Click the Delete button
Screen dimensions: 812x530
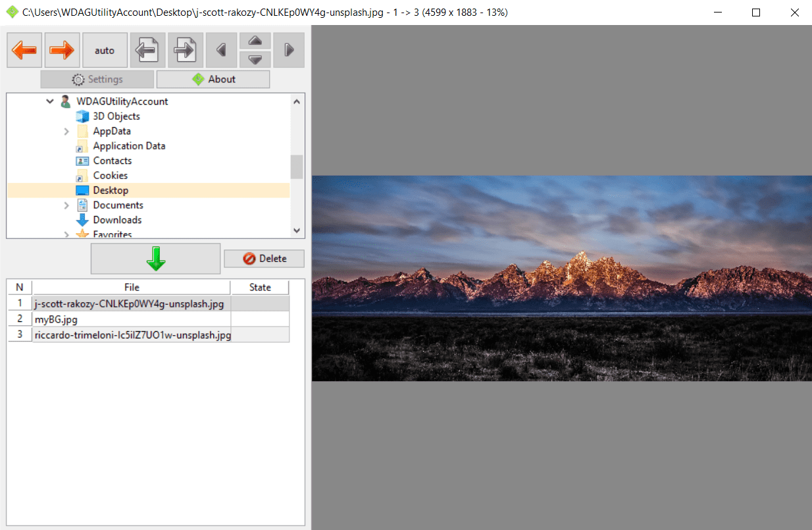265,259
